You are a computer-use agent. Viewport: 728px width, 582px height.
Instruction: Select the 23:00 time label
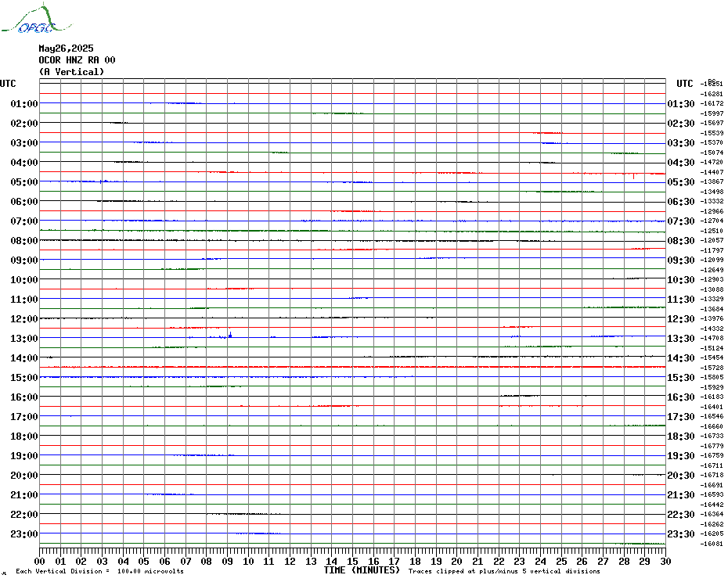pos(24,533)
